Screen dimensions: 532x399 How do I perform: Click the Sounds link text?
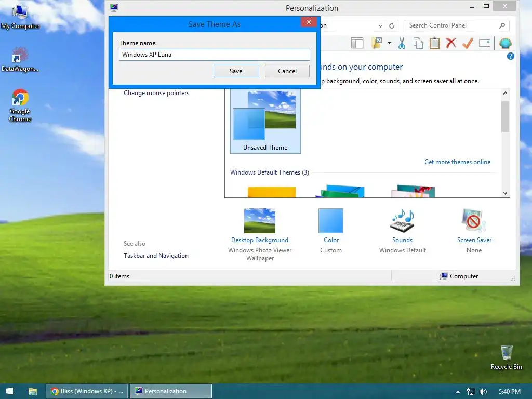click(x=403, y=240)
